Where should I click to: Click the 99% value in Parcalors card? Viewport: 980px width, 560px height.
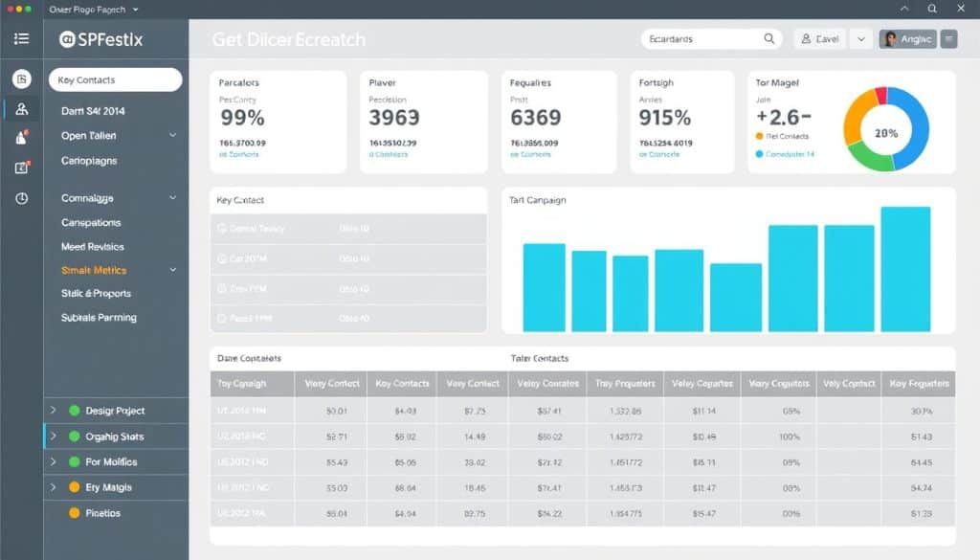coord(242,118)
